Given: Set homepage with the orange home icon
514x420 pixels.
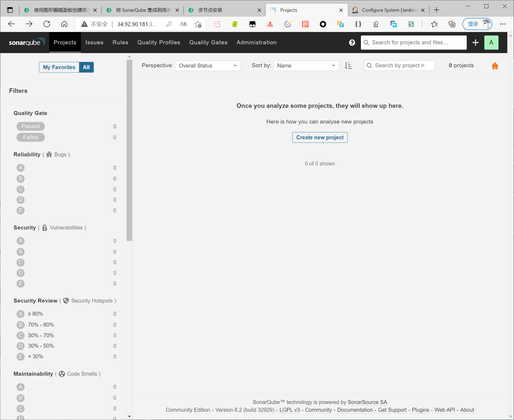Looking at the screenshot, I should click(x=495, y=66).
